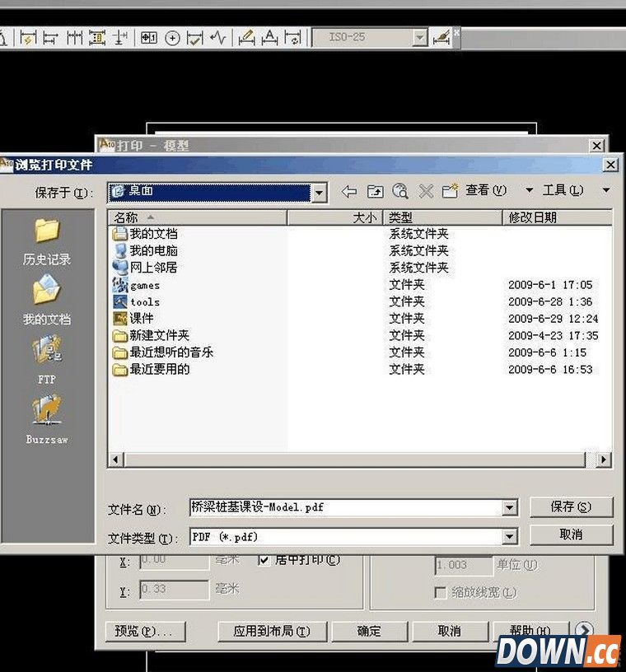
Task: Expand the 保存于 location dropdown
Action: [319, 193]
